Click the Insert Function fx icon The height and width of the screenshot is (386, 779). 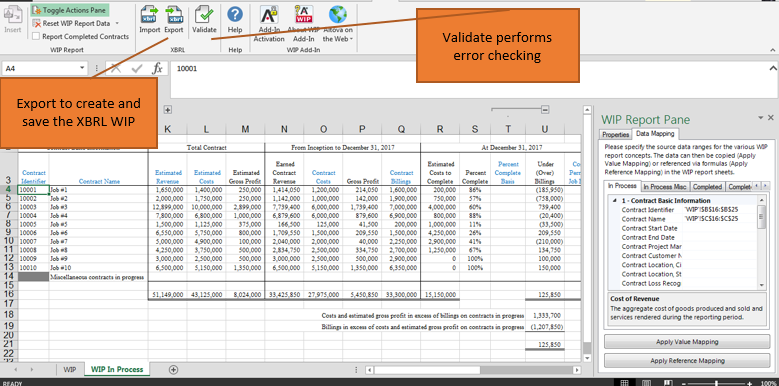(157, 69)
